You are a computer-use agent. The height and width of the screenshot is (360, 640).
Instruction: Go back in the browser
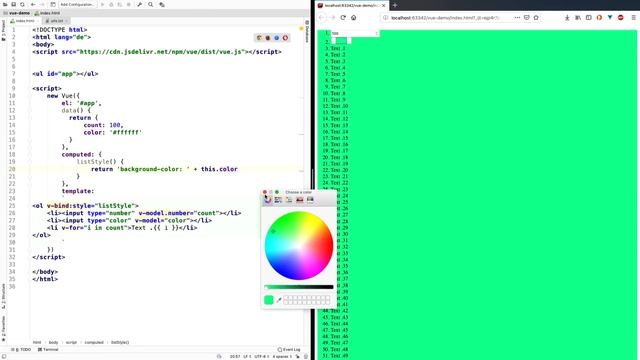click(x=322, y=18)
